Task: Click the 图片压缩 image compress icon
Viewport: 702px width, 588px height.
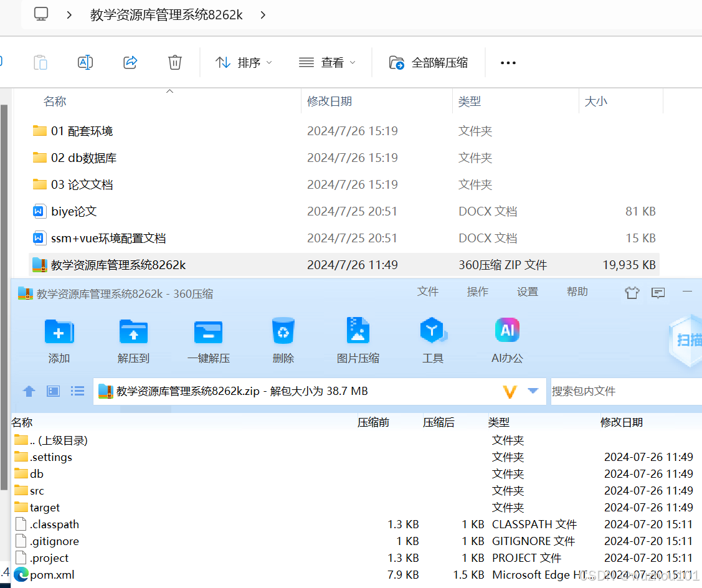Action: pos(358,331)
